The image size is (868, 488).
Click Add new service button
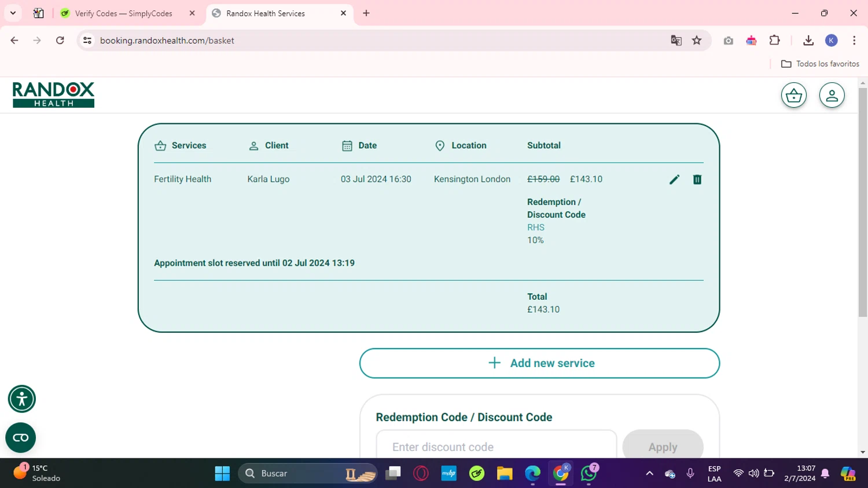[x=539, y=363]
